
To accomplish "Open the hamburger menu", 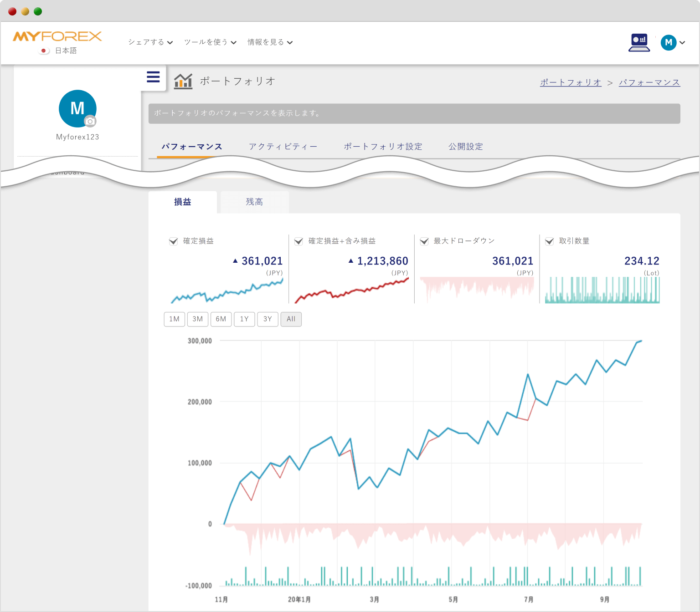I will [153, 77].
